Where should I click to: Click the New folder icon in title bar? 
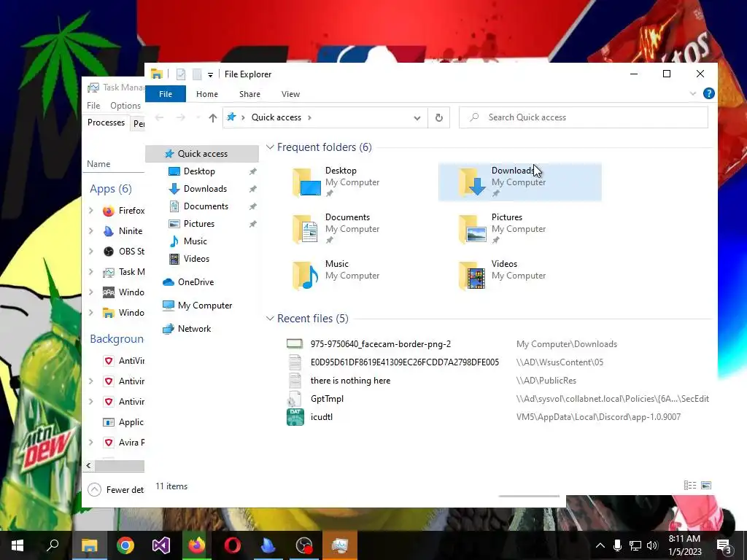tap(197, 74)
